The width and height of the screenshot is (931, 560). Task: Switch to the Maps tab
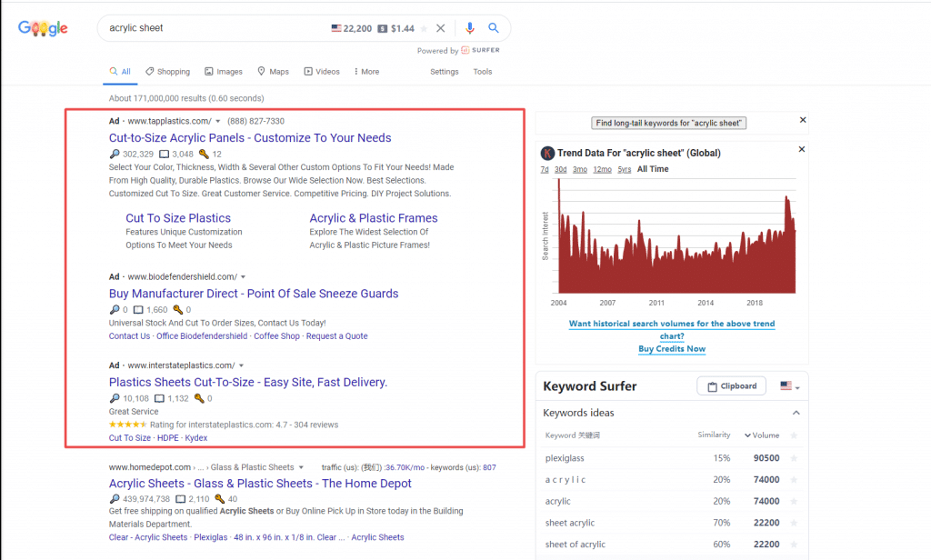tap(273, 71)
